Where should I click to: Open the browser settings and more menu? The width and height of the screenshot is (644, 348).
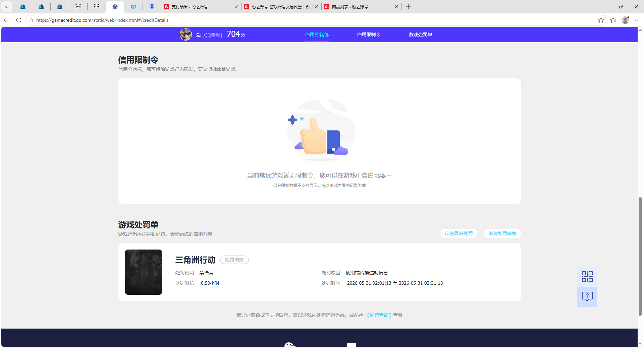[637, 20]
